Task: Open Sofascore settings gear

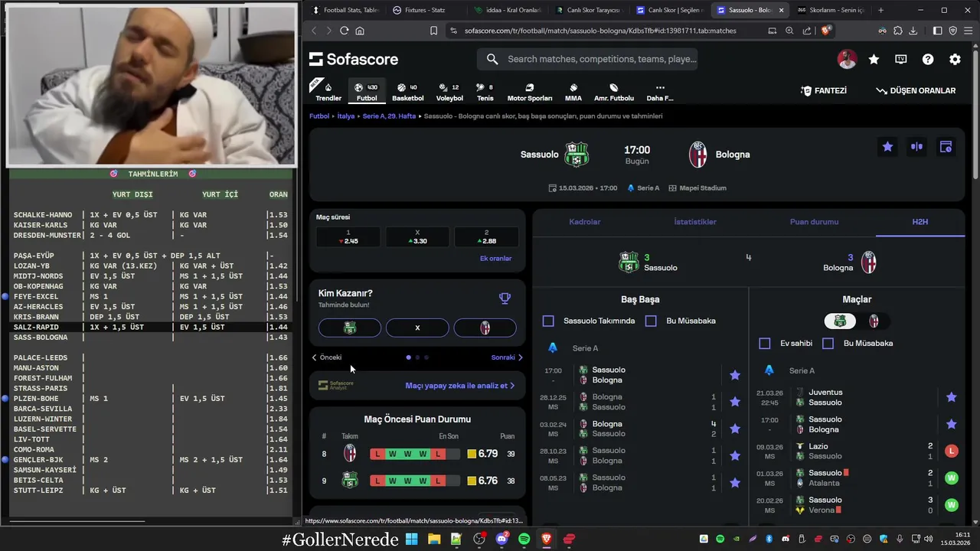Action: pyautogui.click(x=955, y=60)
